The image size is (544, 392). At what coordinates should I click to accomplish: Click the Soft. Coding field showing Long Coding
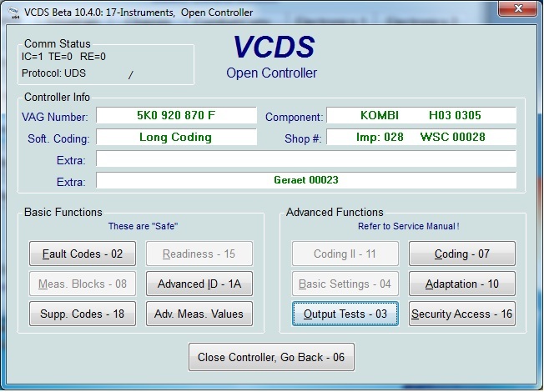coord(176,137)
